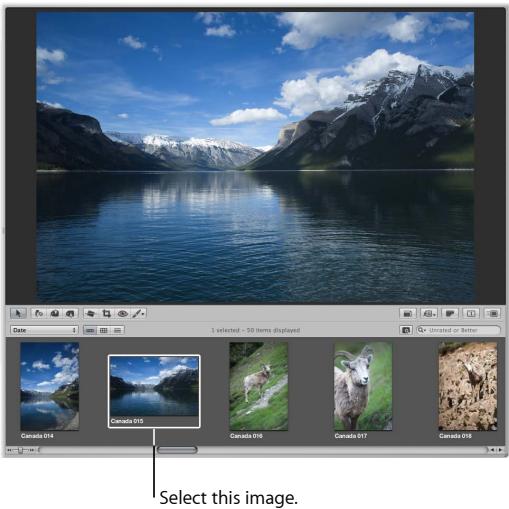Click the right scroll arrow of filmstrip
This screenshot has width=509, height=509.
pyautogui.click(x=500, y=450)
